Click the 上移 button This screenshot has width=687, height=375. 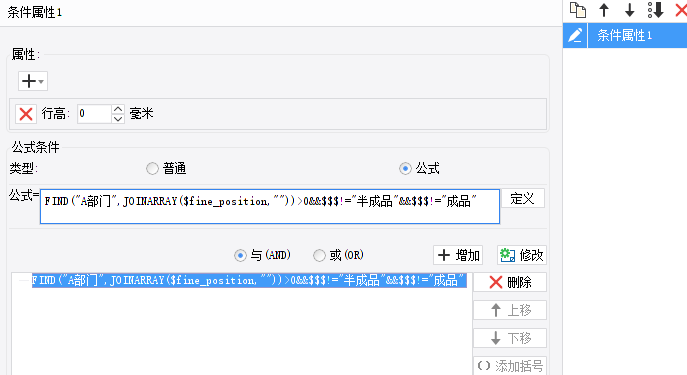[x=510, y=310]
